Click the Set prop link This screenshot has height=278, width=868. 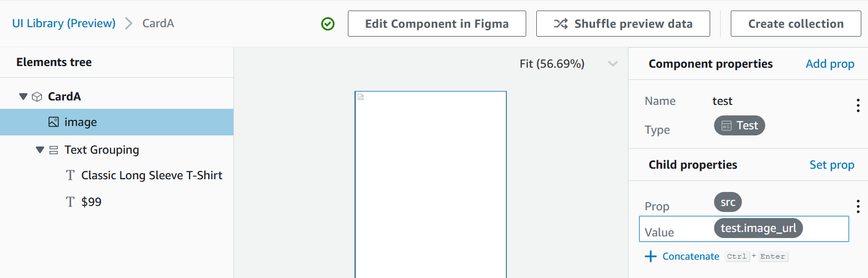point(832,165)
